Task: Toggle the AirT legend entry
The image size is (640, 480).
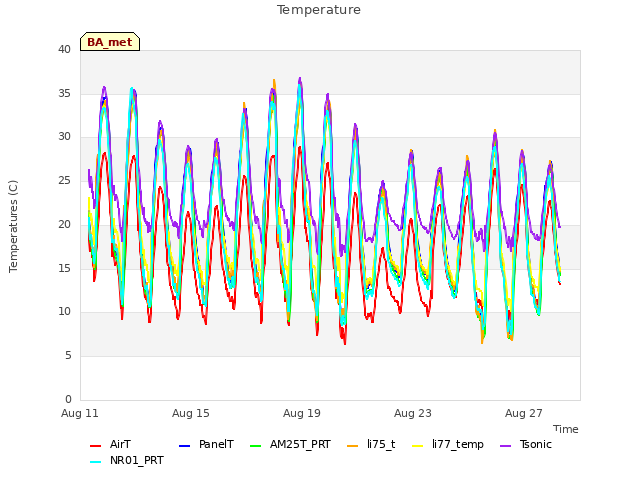Action: coord(111,444)
